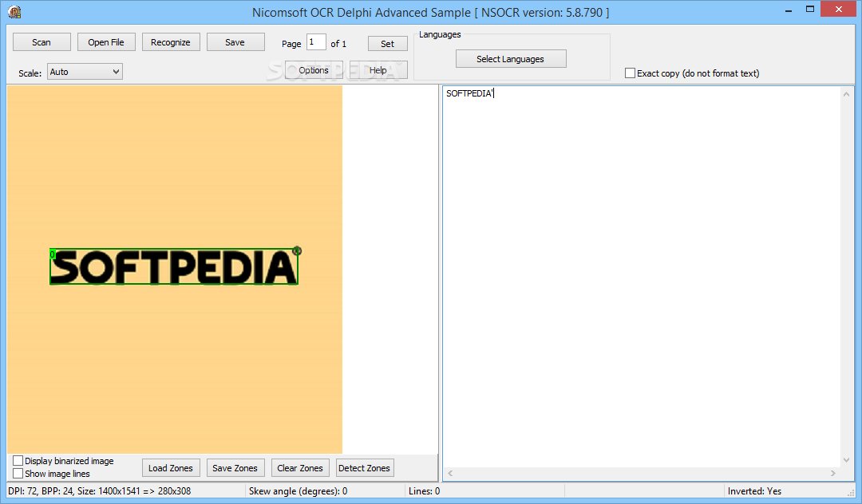Viewport: 862px width, 504px height.
Task: Save the recognized text
Action: [x=235, y=42]
